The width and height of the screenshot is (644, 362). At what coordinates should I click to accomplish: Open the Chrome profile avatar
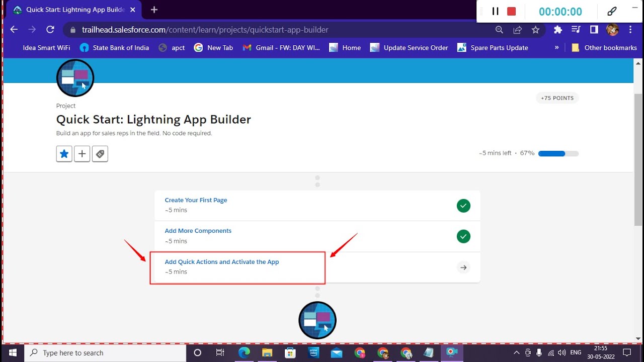click(x=612, y=30)
